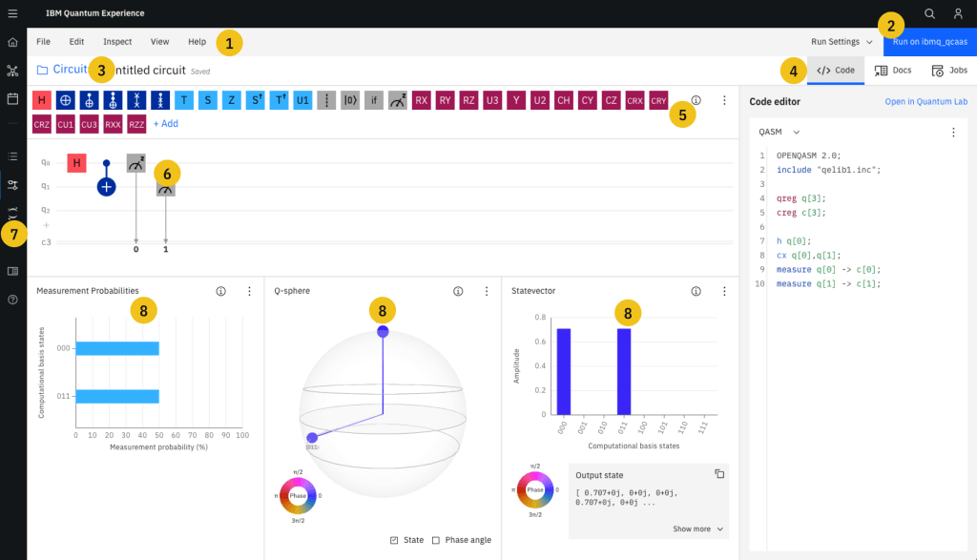Screen dimensions: 977x560
Task: Switch to the Jobs tab
Action: click(949, 70)
